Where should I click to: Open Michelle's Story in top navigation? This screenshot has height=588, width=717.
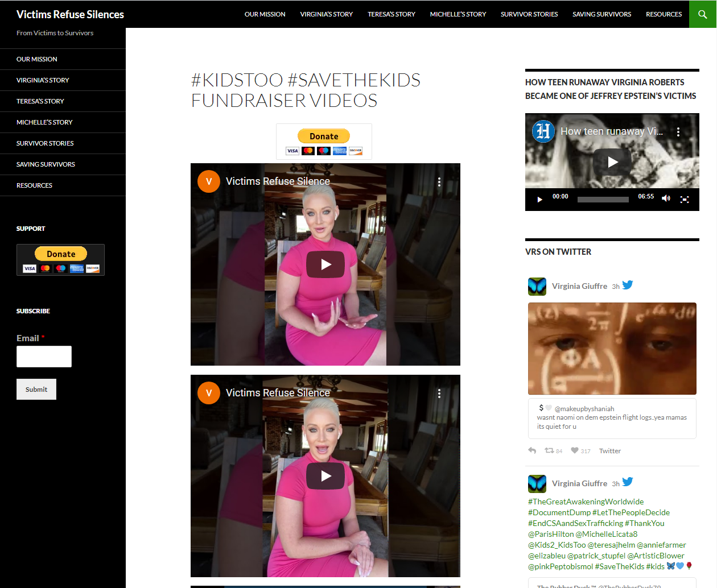458,14
